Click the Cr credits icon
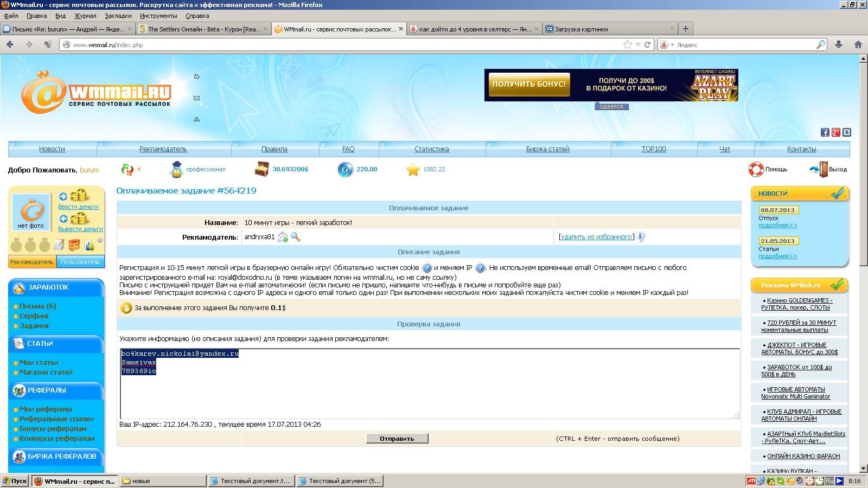868x488 pixels. pyautogui.click(x=345, y=170)
